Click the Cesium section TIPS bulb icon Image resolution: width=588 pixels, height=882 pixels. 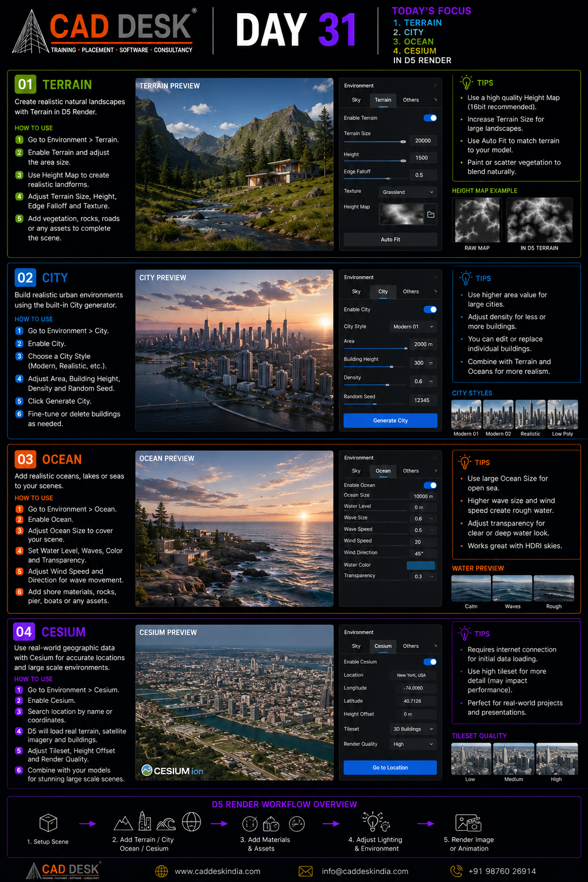[x=464, y=633]
